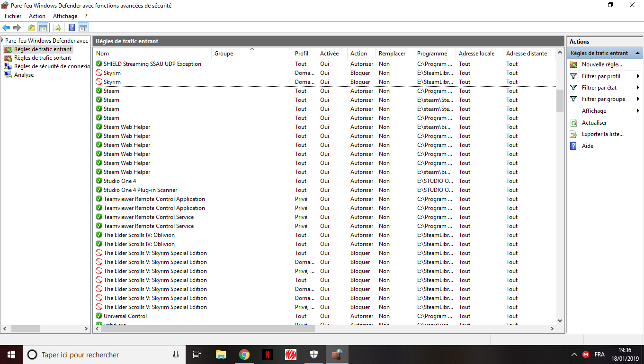Collapse the Règles de trafic entrant actions section
This screenshot has height=364, width=644.
(x=638, y=53)
